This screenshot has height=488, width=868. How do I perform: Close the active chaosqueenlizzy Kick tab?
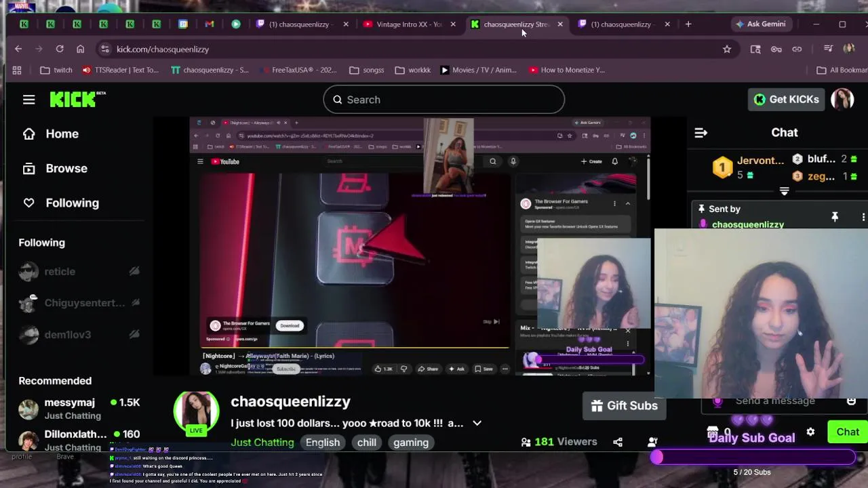click(x=560, y=24)
